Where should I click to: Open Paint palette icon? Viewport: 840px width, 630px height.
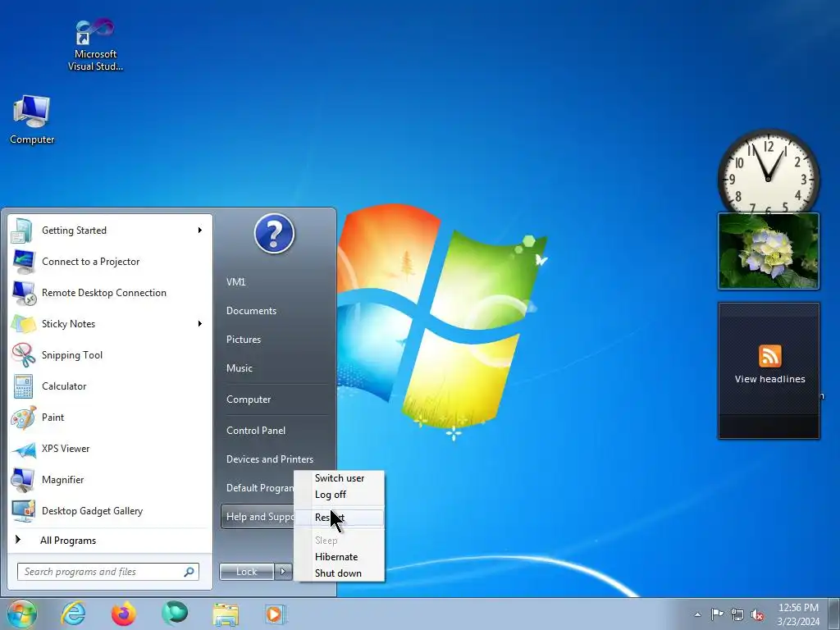tap(23, 418)
